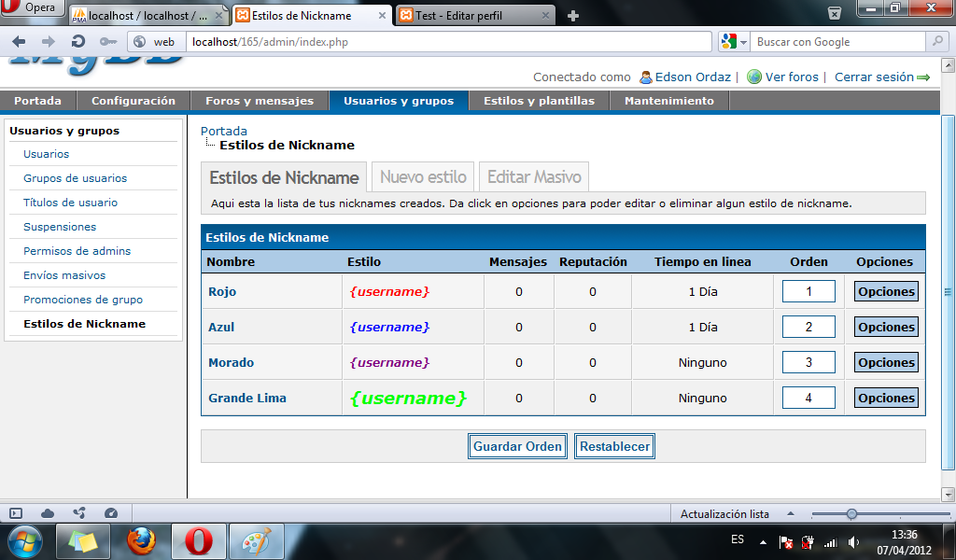This screenshot has height=560, width=956.
Task: Switch to the Nuevo estilo tab
Action: click(423, 176)
